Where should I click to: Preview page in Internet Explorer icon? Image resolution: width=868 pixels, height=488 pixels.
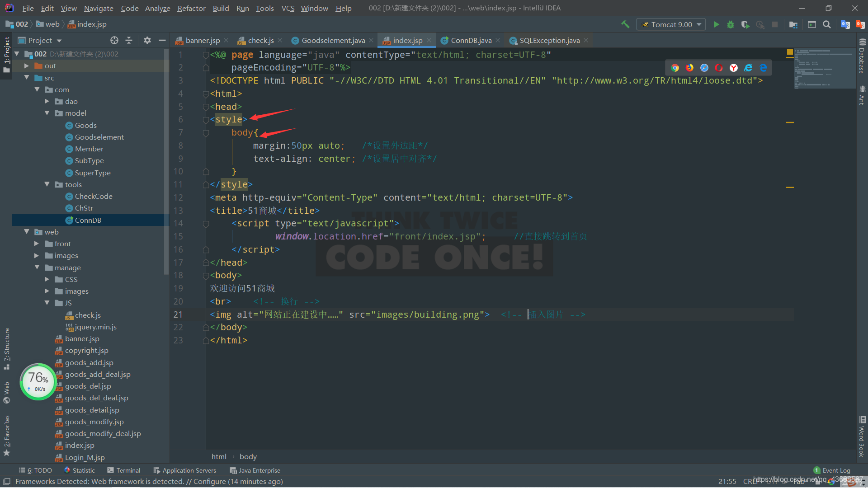click(749, 68)
